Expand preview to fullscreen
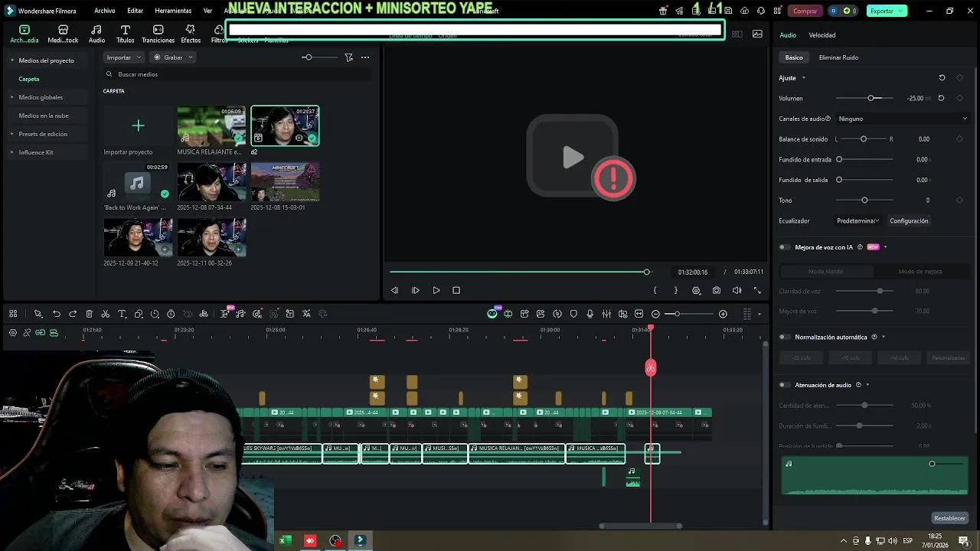 [x=757, y=291]
